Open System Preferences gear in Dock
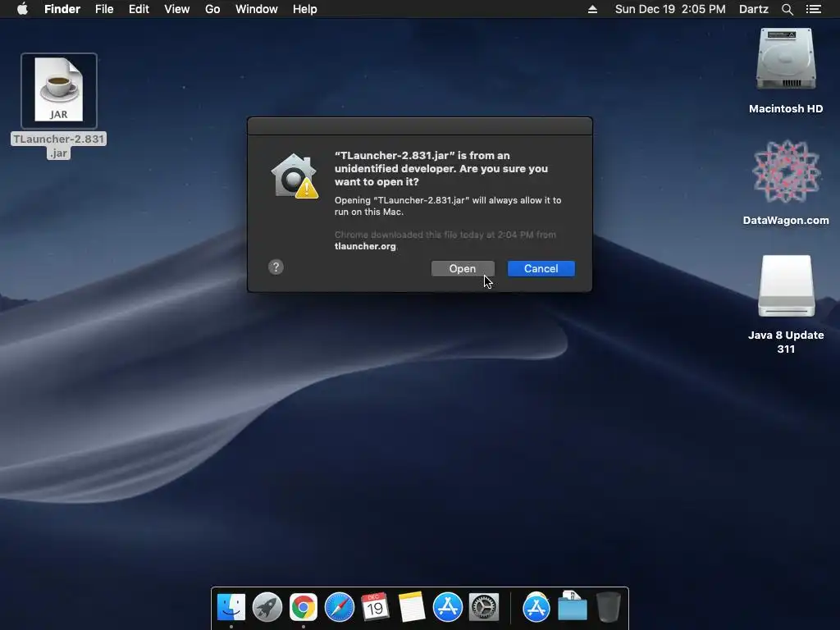This screenshot has height=630, width=840. (484, 607)
